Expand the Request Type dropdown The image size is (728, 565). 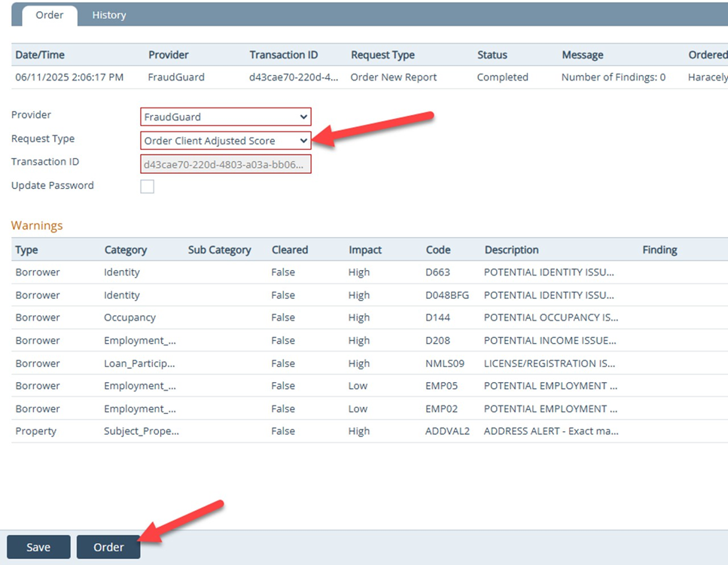(225, 141)
